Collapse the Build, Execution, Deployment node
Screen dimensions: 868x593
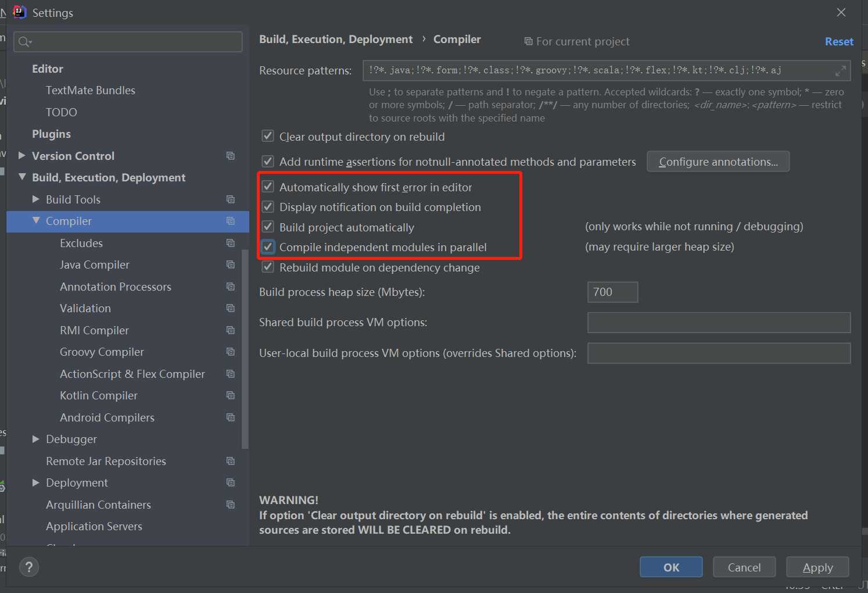click(x=22, y=177)
